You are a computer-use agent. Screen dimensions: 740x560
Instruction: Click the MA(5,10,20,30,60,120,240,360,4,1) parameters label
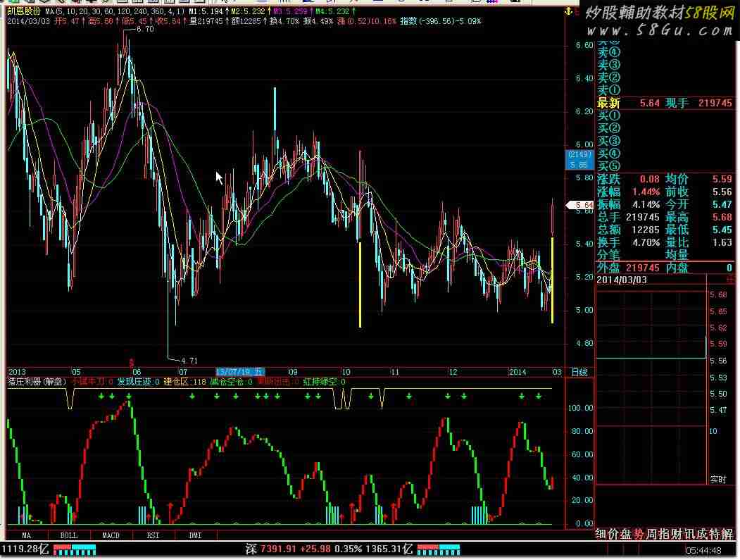pos(115,11)
